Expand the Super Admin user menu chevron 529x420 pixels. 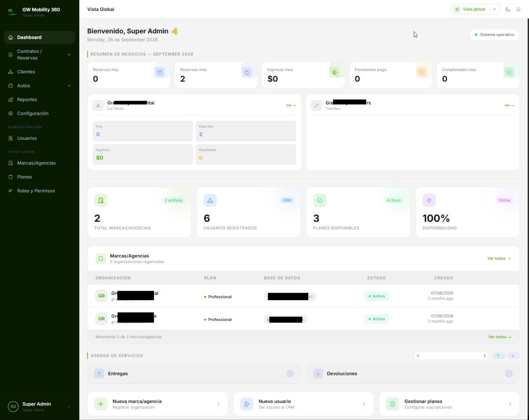[69, 407]
